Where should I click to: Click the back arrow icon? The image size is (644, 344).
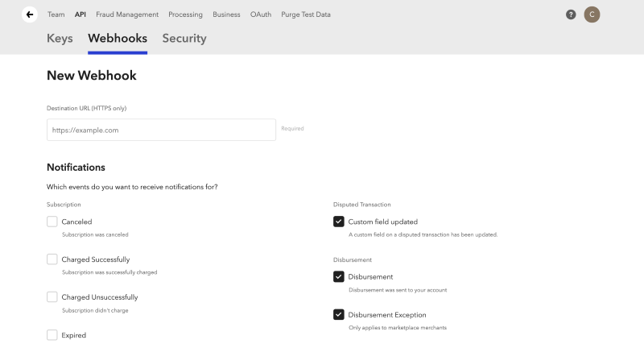tap(30, 15)
